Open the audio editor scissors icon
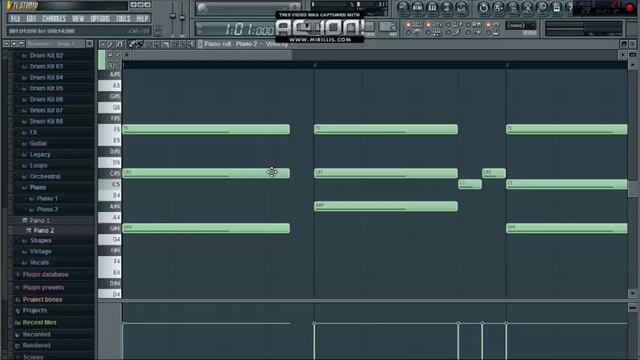640x360 pixels. pyautogui.click(x=528, y=8)
